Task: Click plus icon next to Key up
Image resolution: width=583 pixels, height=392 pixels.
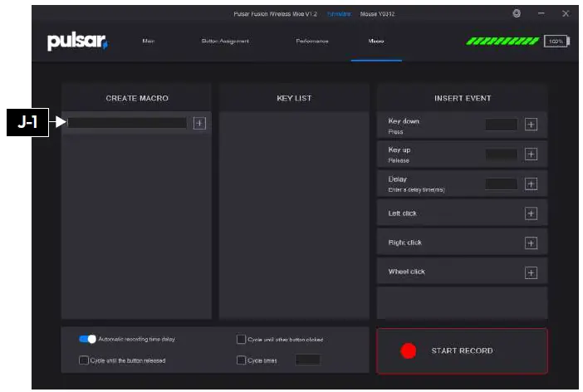Action: pyautogui.click(x=531, y=154)
